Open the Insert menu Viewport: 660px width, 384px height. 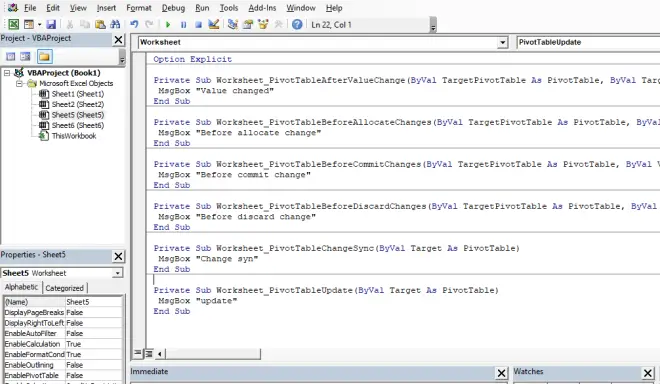(x=106, y=8)
